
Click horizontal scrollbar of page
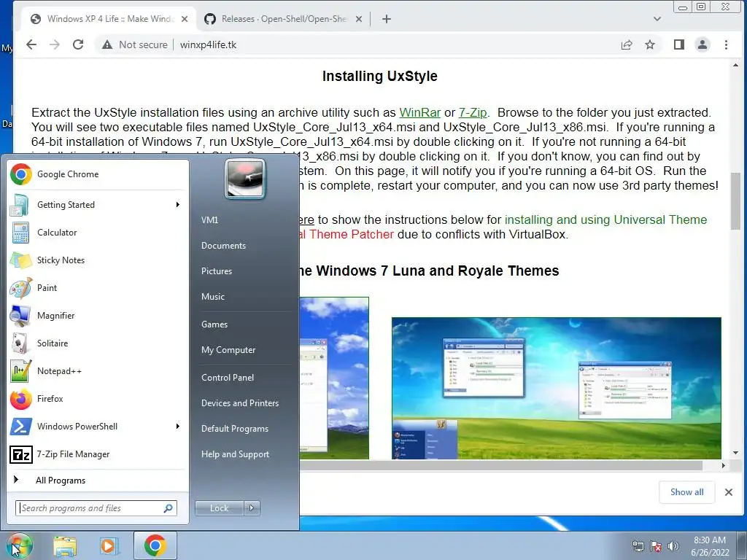click(500, 465)
